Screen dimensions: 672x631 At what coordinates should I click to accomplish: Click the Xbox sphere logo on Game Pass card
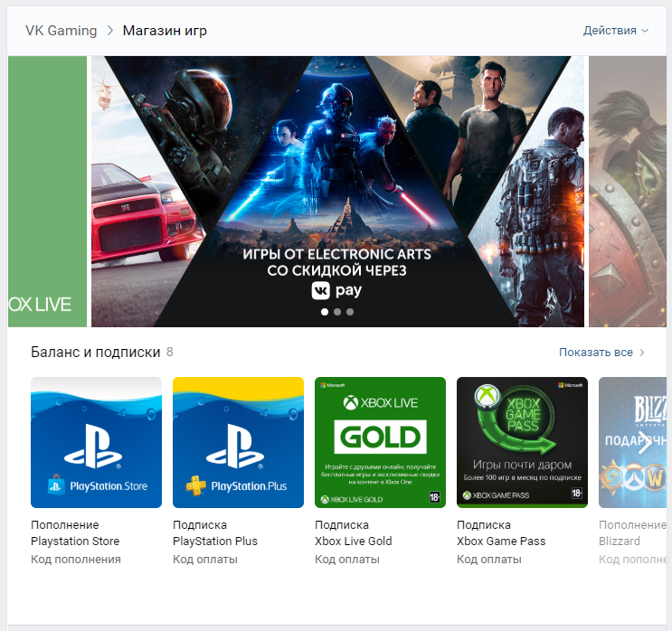(487, 394)
